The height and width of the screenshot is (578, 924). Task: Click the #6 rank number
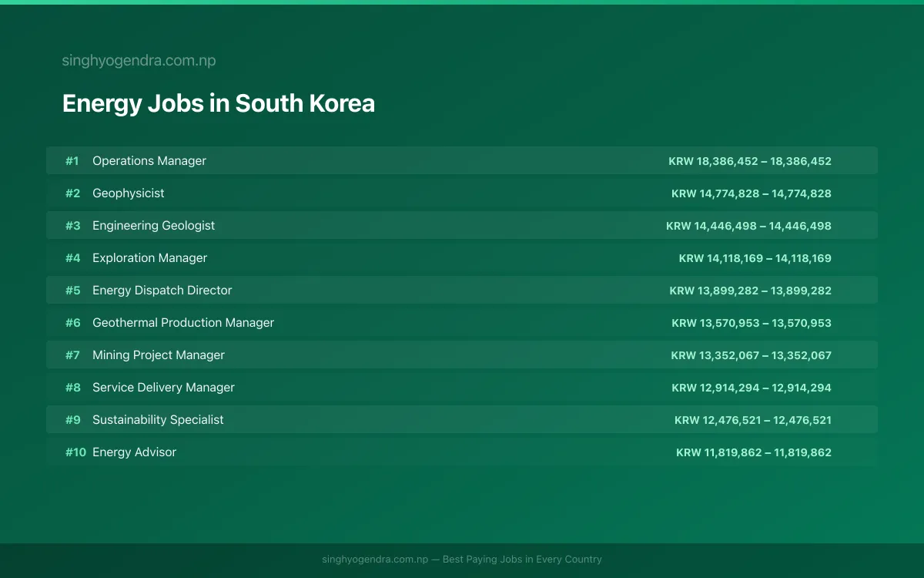pyautogui.click(x=72, y=323)
